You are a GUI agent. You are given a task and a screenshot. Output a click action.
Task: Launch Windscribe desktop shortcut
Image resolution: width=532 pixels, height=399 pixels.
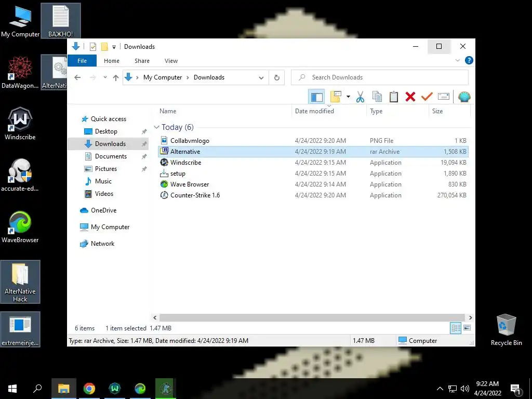pyautogui.click(x=20, y=124)
